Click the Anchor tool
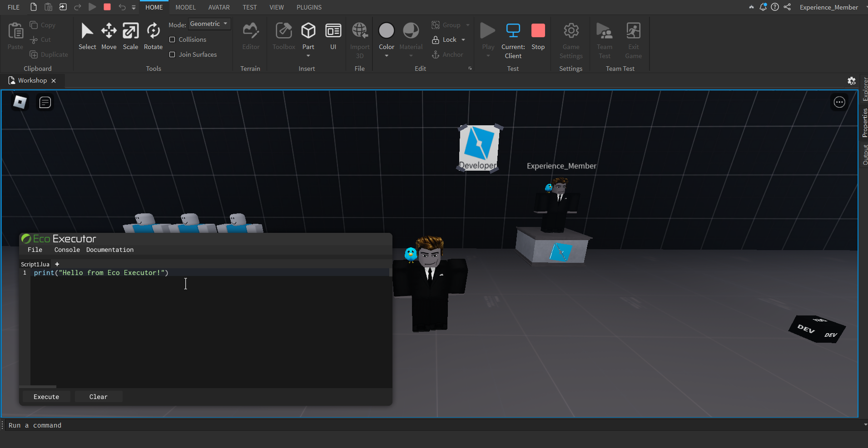 point(447,54)
